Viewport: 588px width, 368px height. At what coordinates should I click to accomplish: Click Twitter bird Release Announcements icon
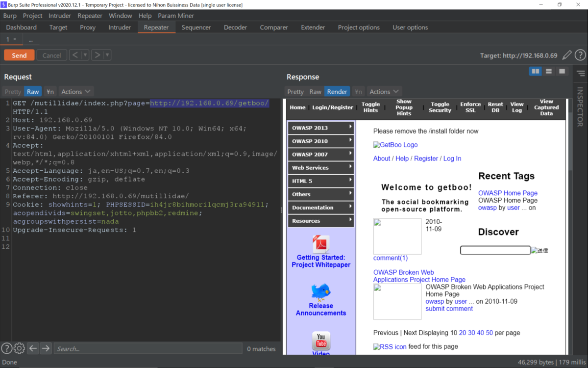pos(321,292)
